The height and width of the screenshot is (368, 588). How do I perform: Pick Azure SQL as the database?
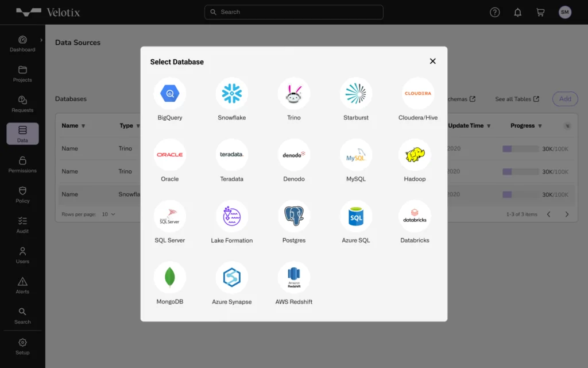coord(356,216)
